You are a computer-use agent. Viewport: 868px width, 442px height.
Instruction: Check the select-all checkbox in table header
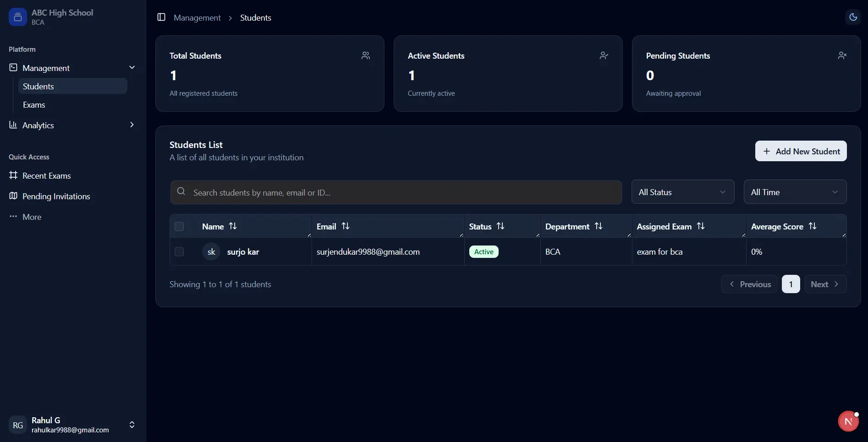[179, 226]
